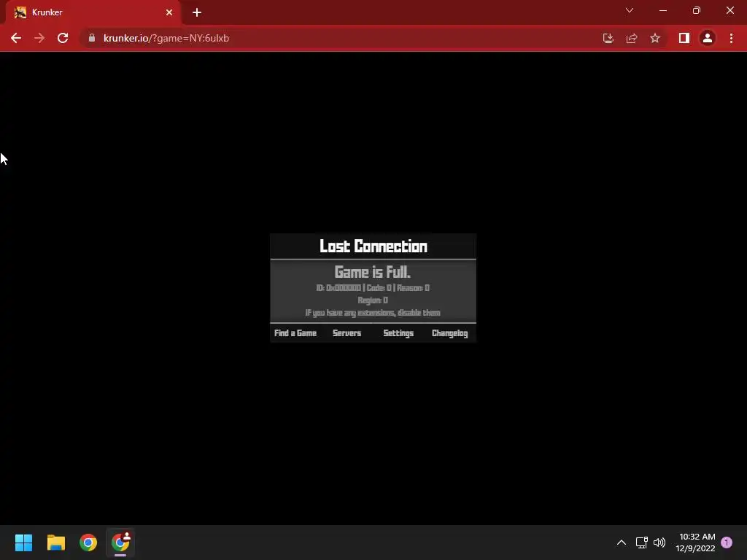The image size is (747, 560).
Task: Share this page using the share icon
Action: [x=632, y=38]
